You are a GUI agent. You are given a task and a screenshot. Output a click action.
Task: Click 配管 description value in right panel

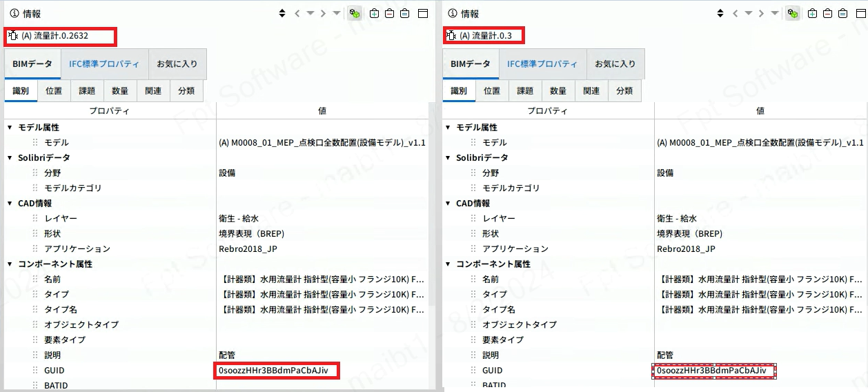coord(665,355)
